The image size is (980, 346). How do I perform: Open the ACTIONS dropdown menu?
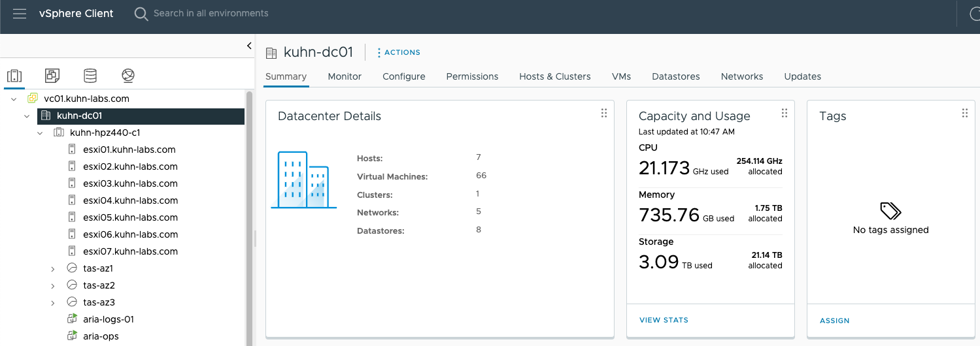click(x=399, y=52)
